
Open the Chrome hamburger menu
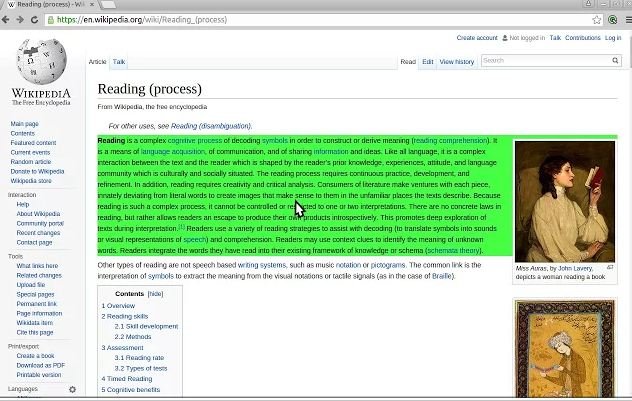pos(628,20)
